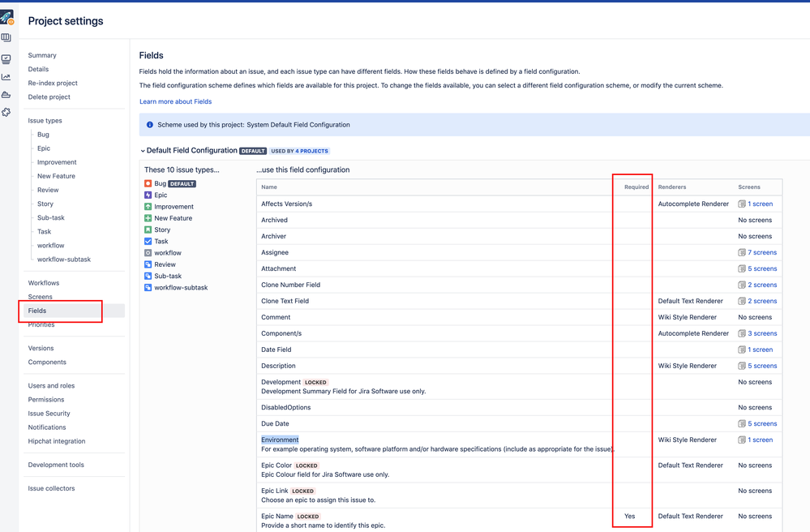
Task: Click the Yes value for Epic Name
Action: (x=630, y=516)
